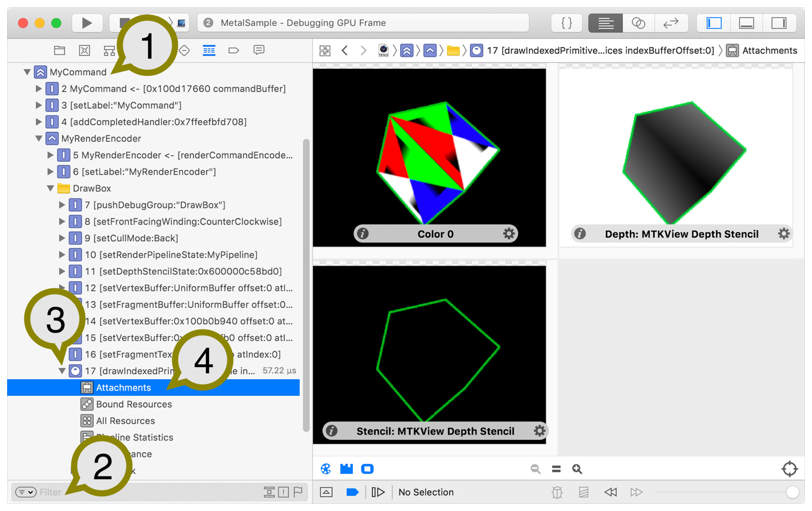Viewport: 812px width, 511px height.
Task: Click the blue color-wheel attachment filter icon
Action: tap(325, 469)
